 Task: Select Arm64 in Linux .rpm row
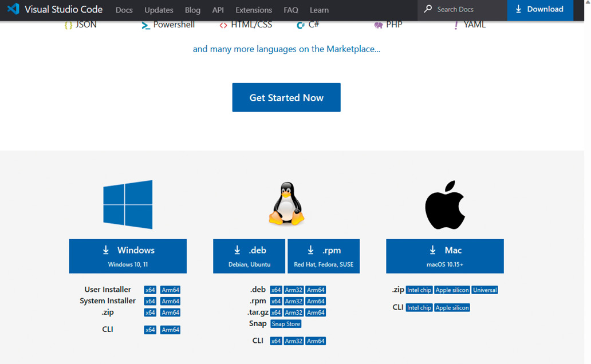316,301
